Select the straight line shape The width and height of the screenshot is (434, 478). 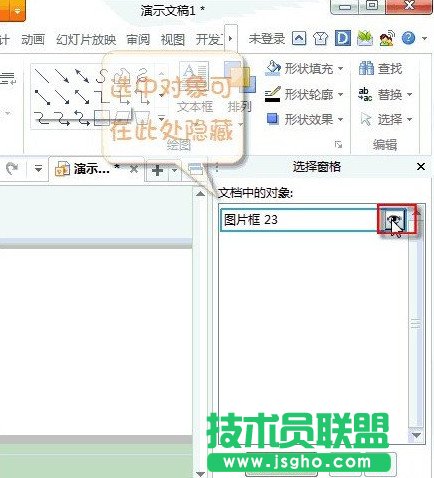(42, 76)
